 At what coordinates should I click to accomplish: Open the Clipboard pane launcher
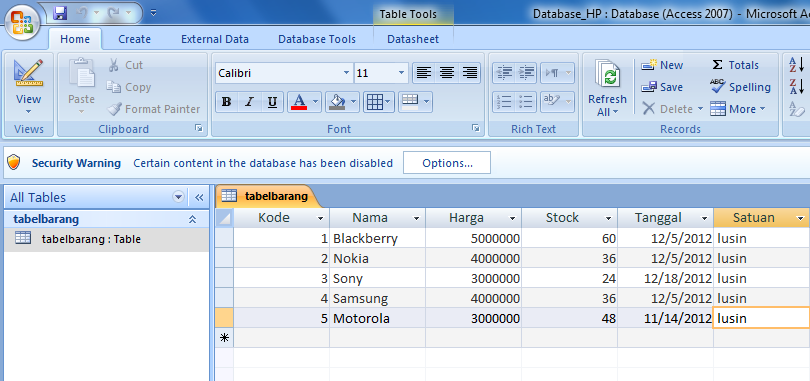click(199, 129)
